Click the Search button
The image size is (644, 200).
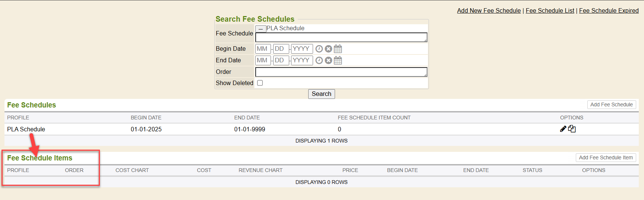[x=321, y=94]
